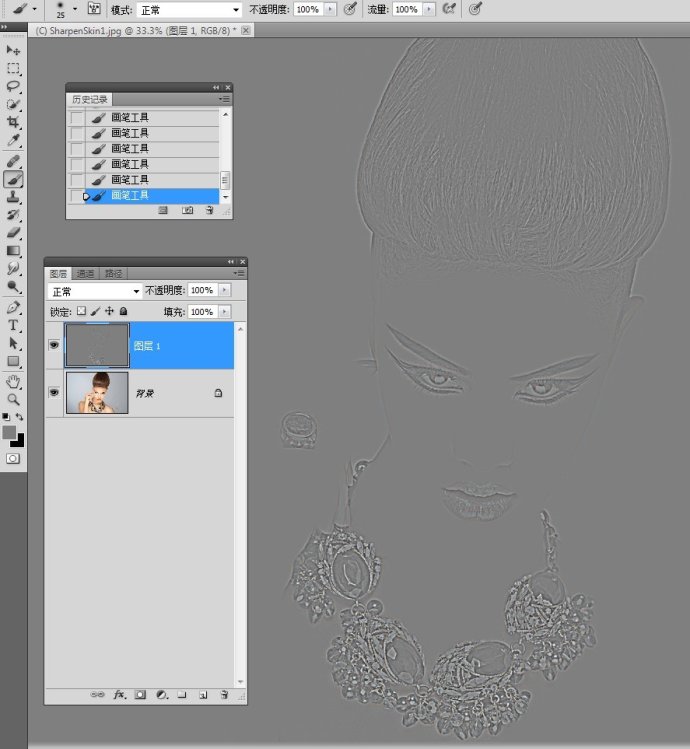Close the SharpenSkin1.jpg document tab

246,31
